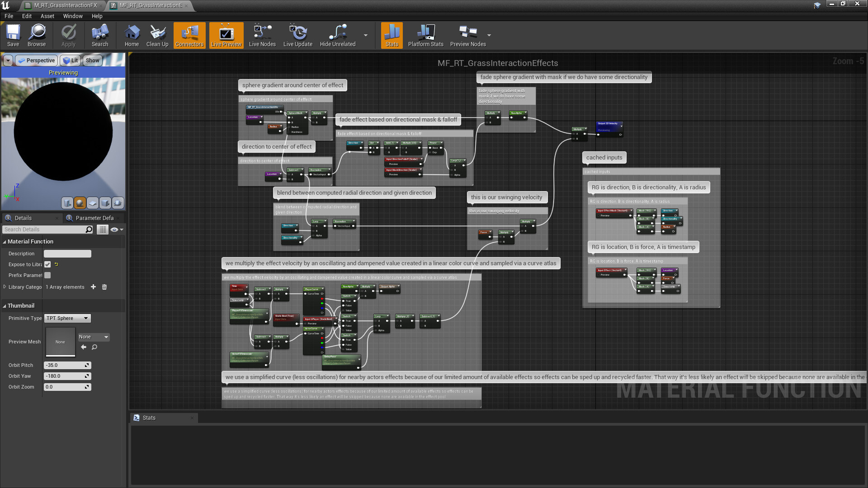Add a new Library Categories array element
The height and width of the screenshot is (488, 868).
click(x=93, y=287)
